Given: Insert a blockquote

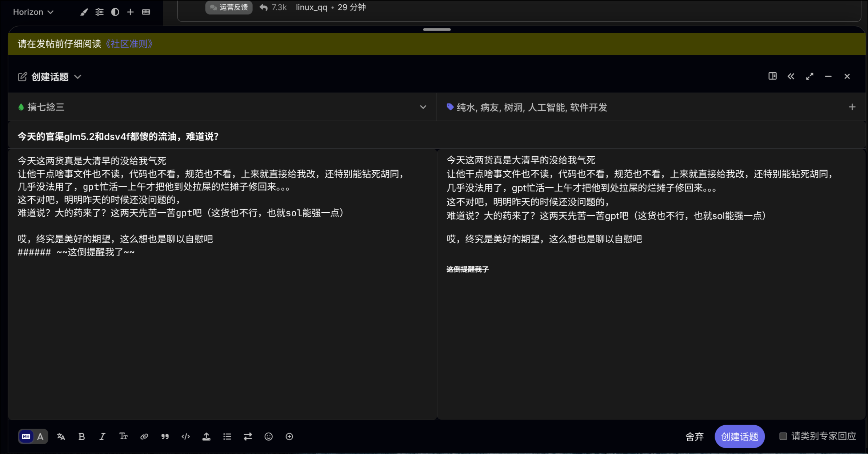Looking at the screenshot, I should point(165,437).
